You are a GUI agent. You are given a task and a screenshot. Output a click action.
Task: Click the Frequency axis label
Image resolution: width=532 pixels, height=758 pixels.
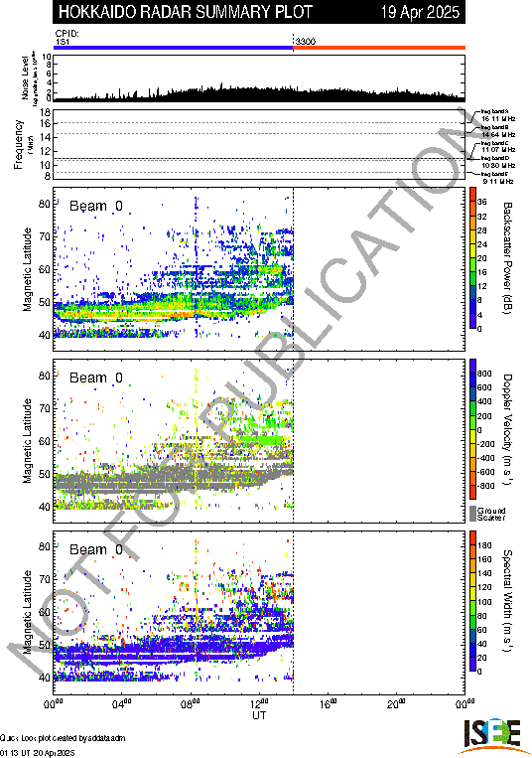coord(18,144)
